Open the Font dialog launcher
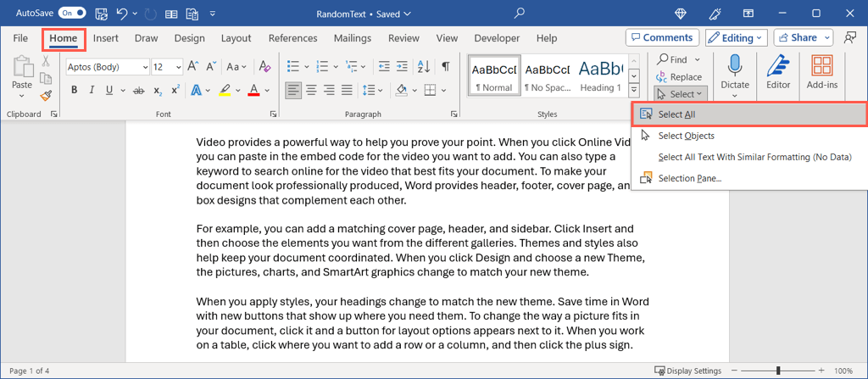 274,114
